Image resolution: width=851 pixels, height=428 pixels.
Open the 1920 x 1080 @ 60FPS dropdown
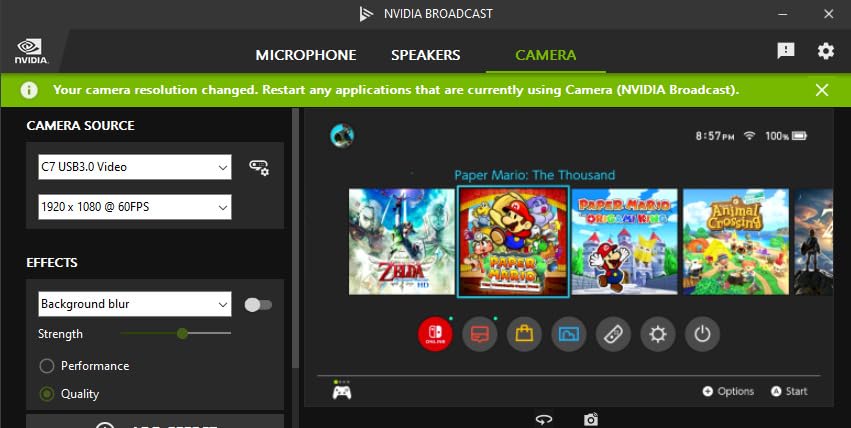click(x=135, y=207)
